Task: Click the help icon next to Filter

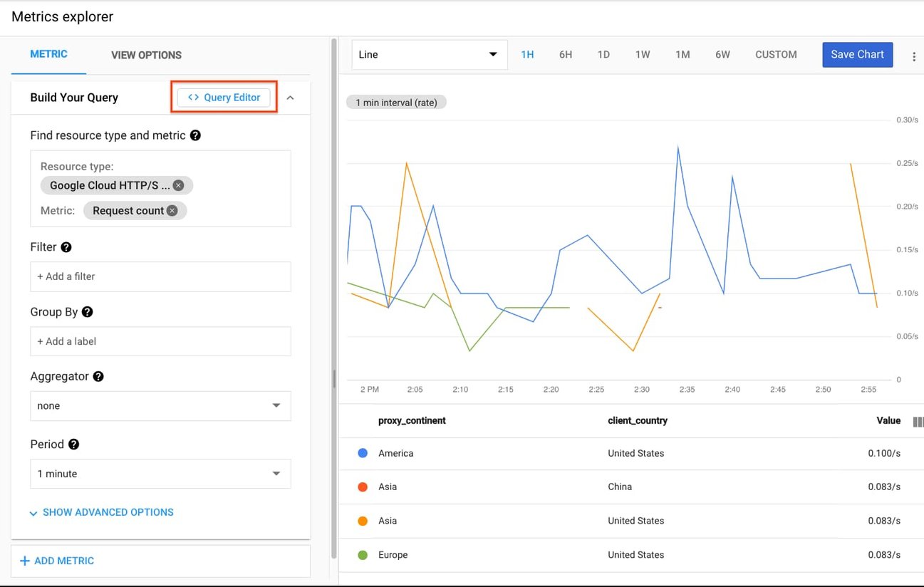Action: [65, 247]
